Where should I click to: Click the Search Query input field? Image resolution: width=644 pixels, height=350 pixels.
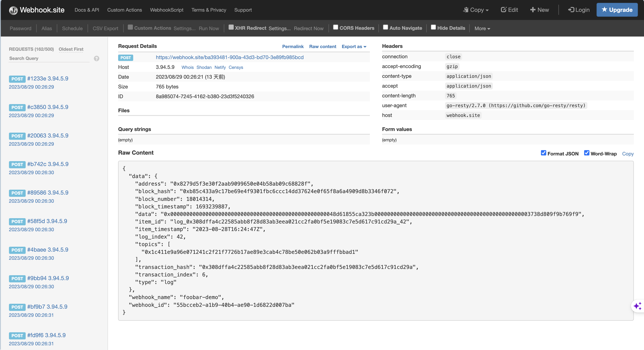pos(49,58)
